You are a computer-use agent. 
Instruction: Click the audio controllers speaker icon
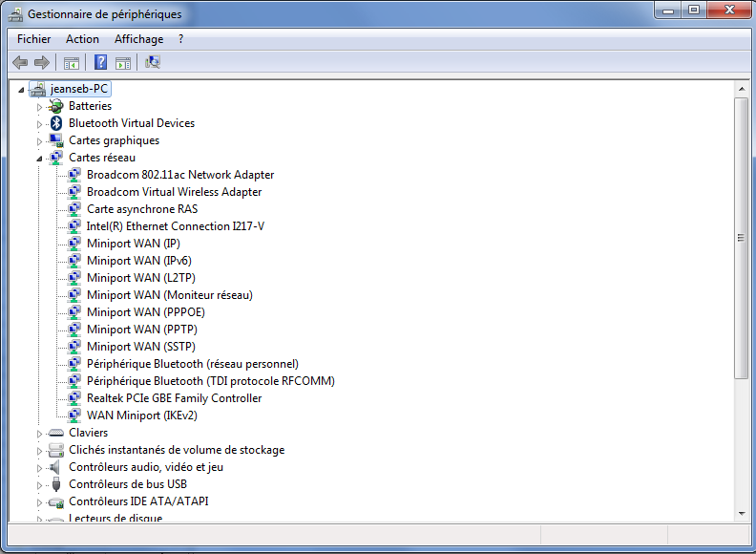tap(55, 467)
